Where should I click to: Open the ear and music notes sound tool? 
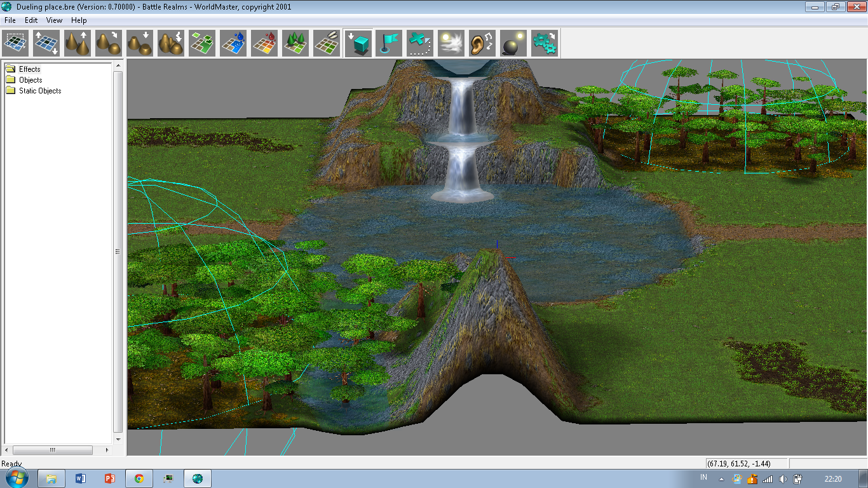pyautogui.click(x=482, y=43)
